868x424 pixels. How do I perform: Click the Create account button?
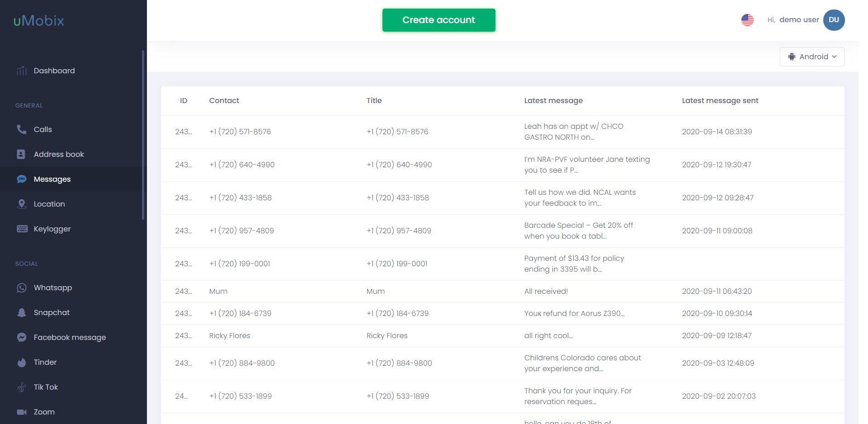click(439, 20)
